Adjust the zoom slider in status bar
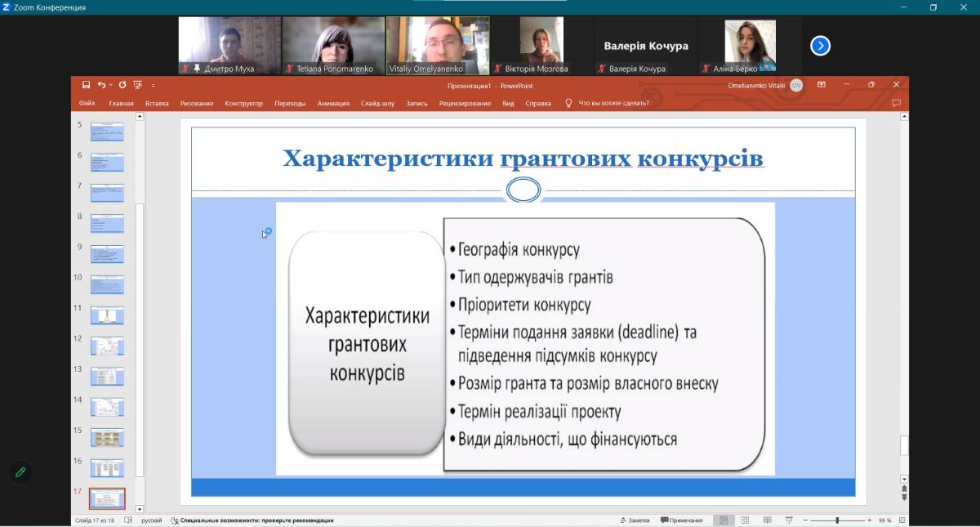This screenshot has height=527, width=980. point(836,520)
